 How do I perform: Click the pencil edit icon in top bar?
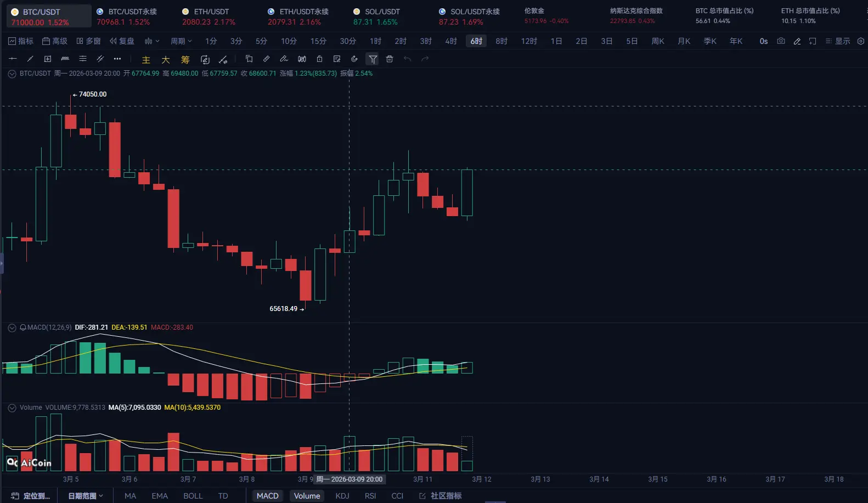coord(797,41)
